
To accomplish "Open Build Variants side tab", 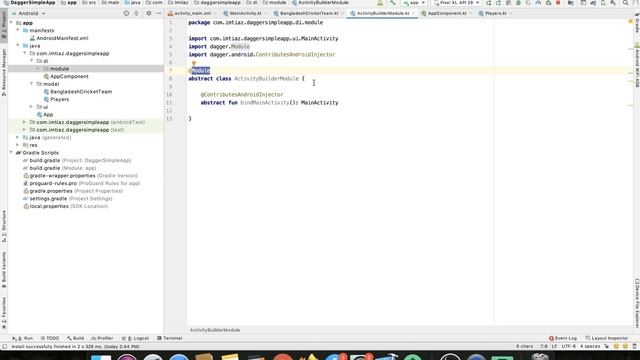I will [4, 269].
